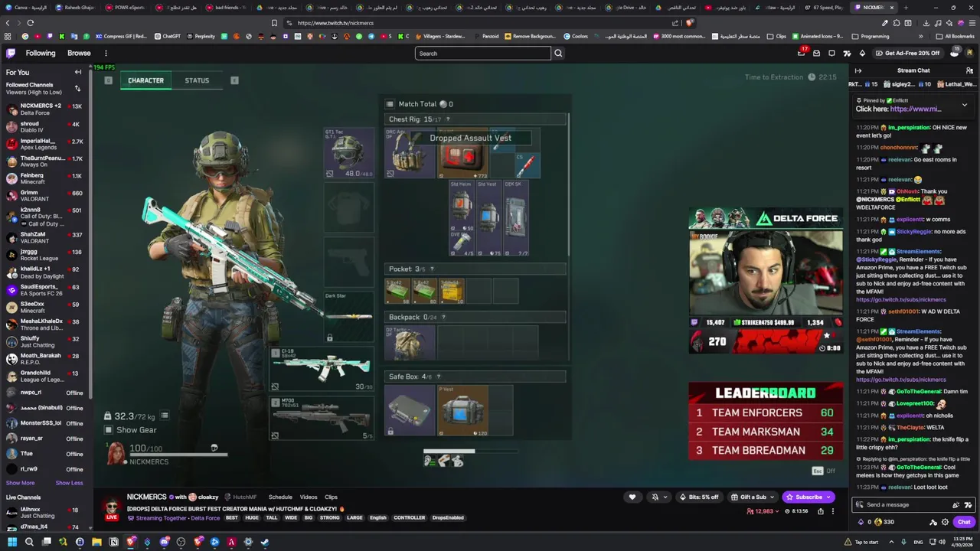
Task: Click the Subscribe button
Action: (808, 497)
